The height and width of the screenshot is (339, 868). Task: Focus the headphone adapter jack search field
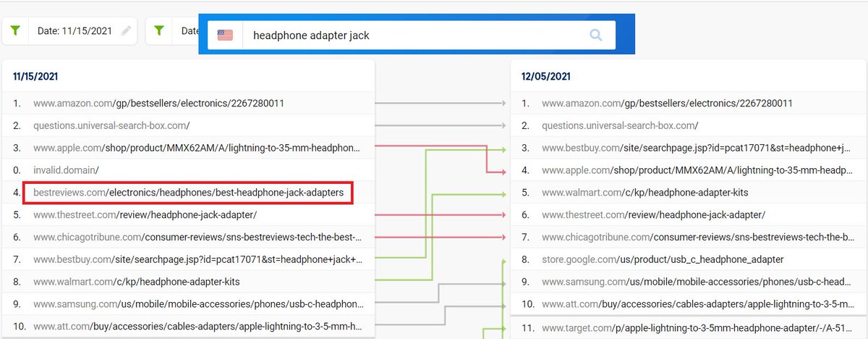[x=412, y=35]
